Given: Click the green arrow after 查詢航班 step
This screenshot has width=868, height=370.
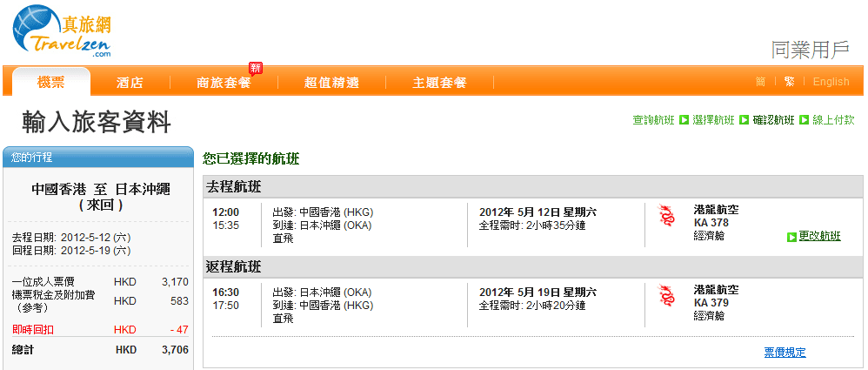Looking at the screenshot, I should 684,120.
